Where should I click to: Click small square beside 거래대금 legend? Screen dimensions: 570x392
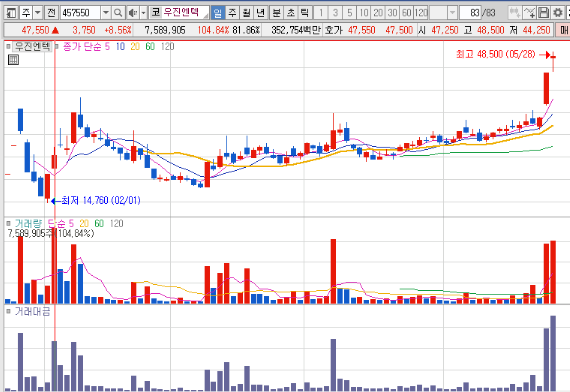click(8, 311)
